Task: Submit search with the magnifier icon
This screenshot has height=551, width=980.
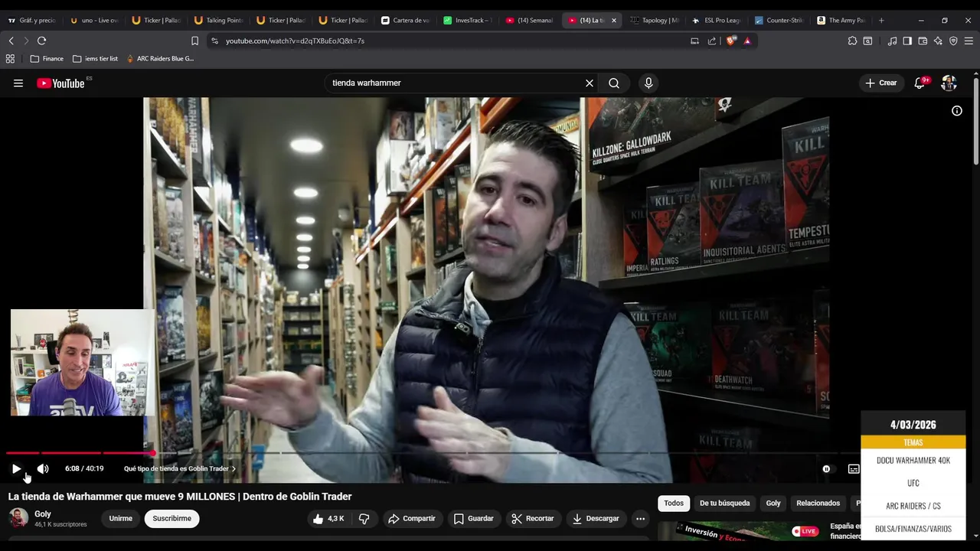Action: [614, 83]
